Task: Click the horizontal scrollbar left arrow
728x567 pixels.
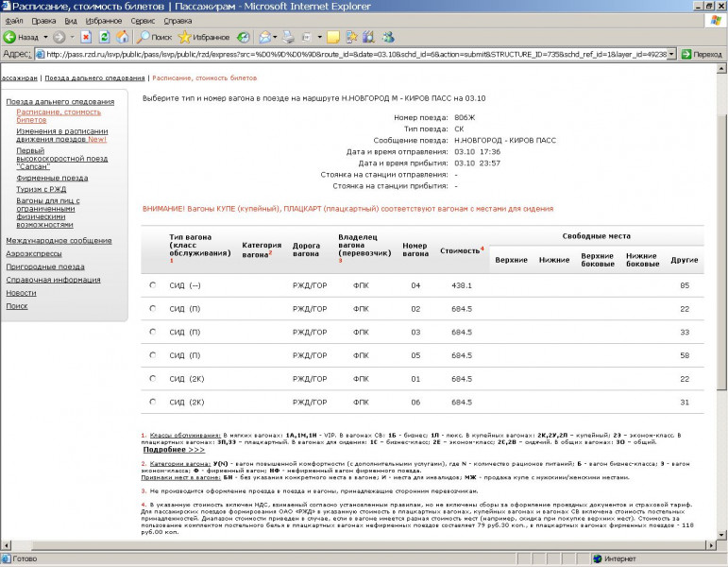Action: 6,544
